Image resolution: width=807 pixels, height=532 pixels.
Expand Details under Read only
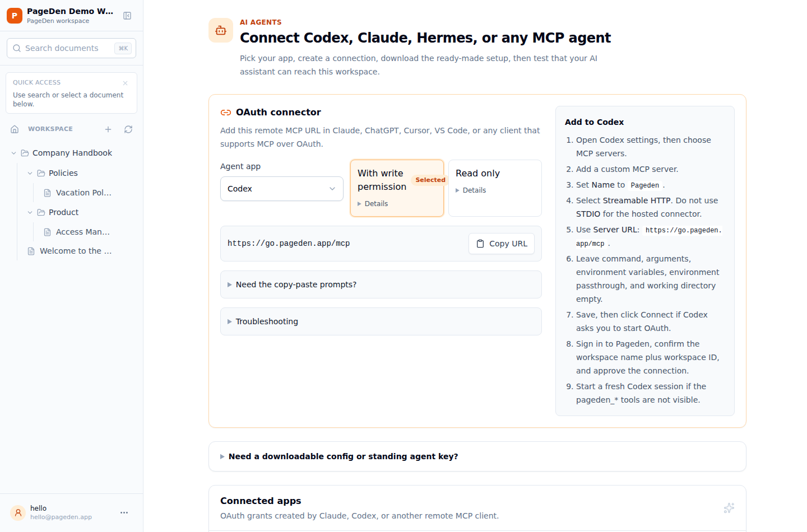[471, 190]
